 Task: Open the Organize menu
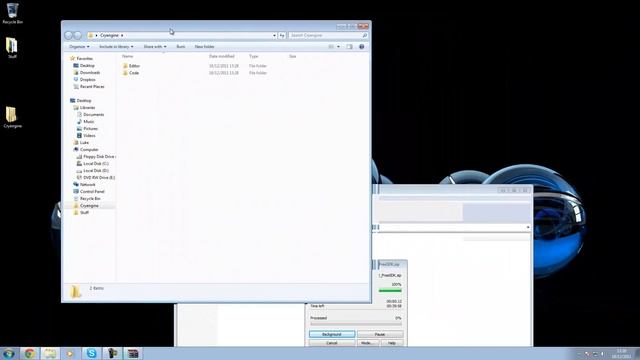tap(79, 47)
